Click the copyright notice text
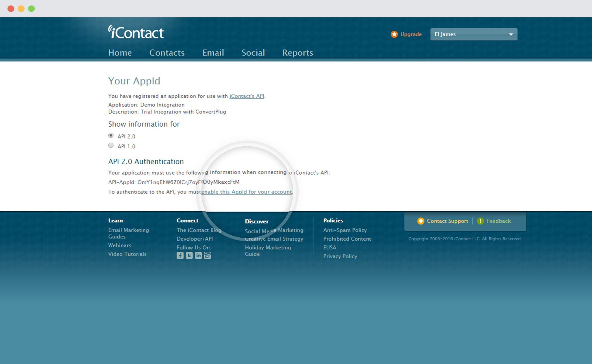The image size is (592, 364). [x=465, y=239]
